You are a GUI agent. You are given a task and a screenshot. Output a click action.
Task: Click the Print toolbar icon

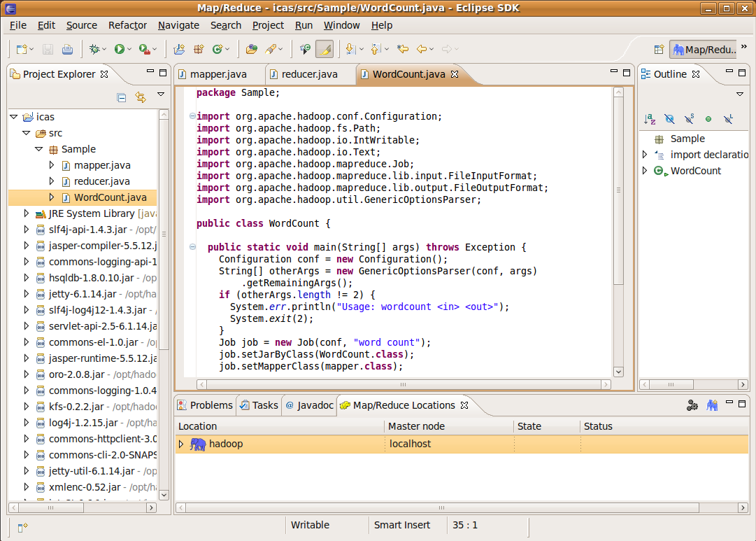tap(68, 49)
